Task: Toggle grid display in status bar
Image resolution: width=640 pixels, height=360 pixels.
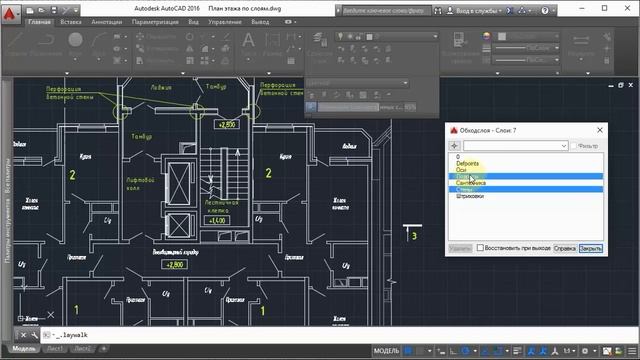Action: [x=408, y=351]
